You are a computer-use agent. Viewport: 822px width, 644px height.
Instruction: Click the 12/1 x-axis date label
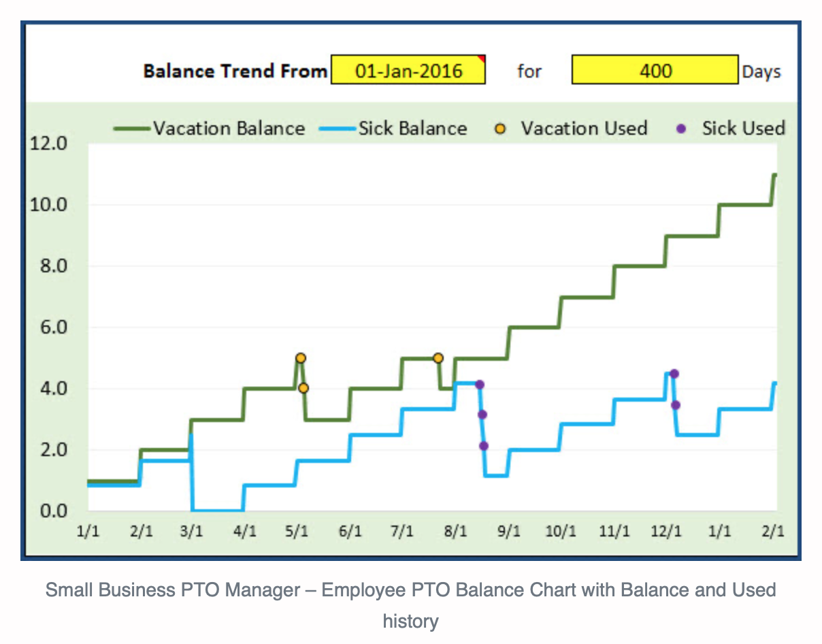coord(666,532)
